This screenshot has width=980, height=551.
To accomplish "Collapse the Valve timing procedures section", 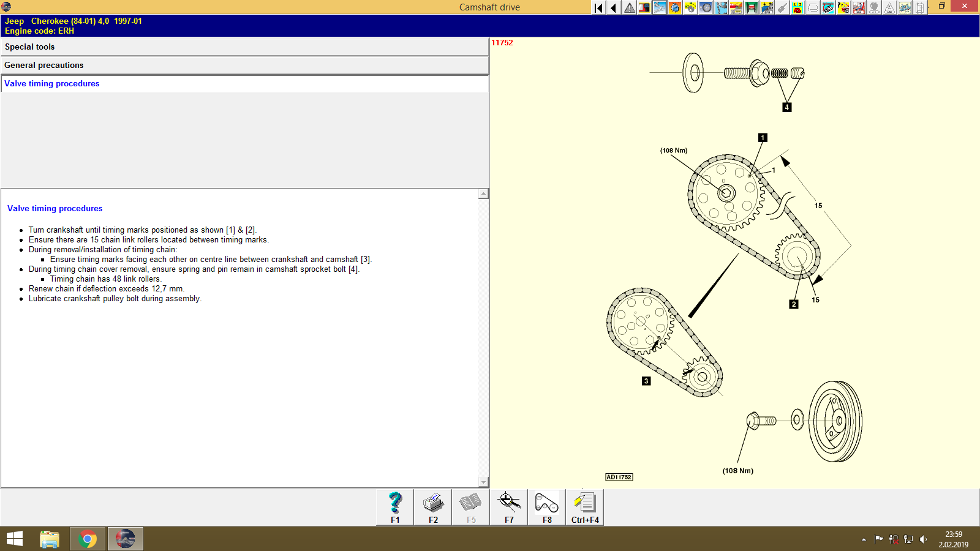I will click(245, 83).
